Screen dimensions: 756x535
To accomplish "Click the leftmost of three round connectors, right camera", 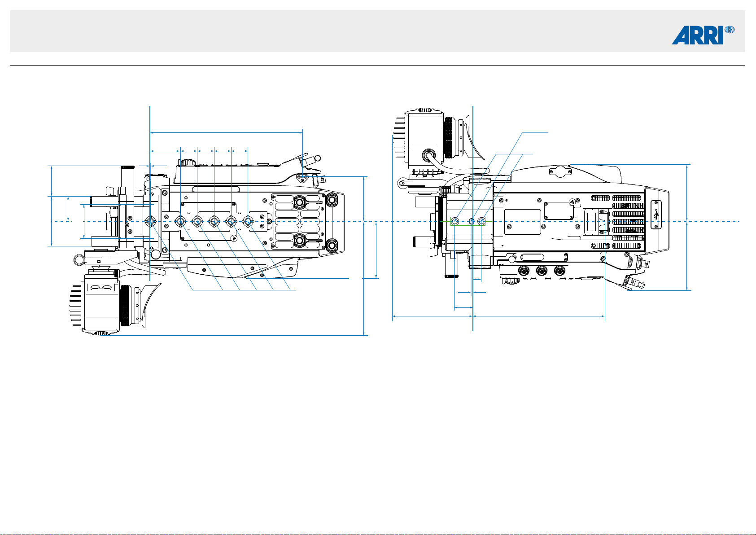I will point(524,270).
